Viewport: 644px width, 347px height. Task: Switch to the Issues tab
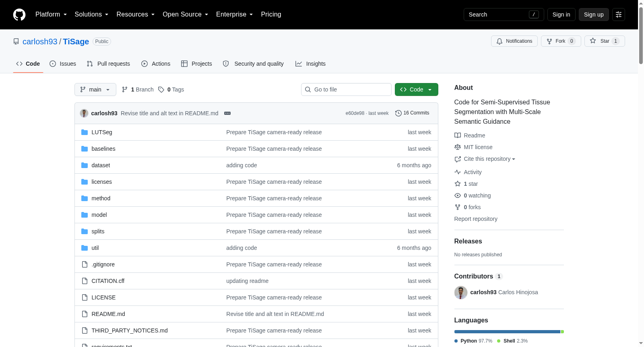point(63,64)
